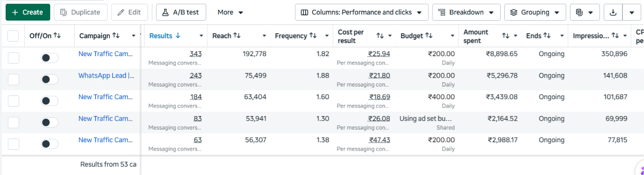Open the Grouping dropdown
Viewport: 644px width, 175px height.
[x=535, y=13]
